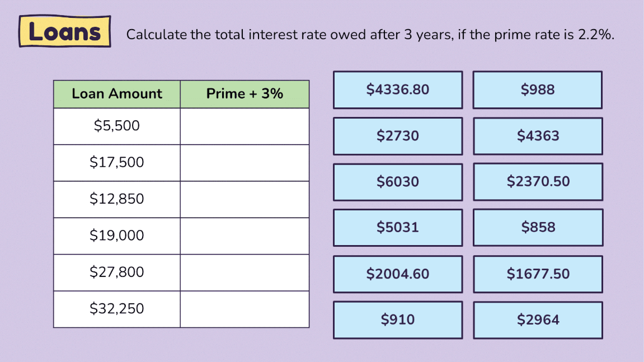
Task: Select the $2004.60 answer tile
Action: coord(398,274)
